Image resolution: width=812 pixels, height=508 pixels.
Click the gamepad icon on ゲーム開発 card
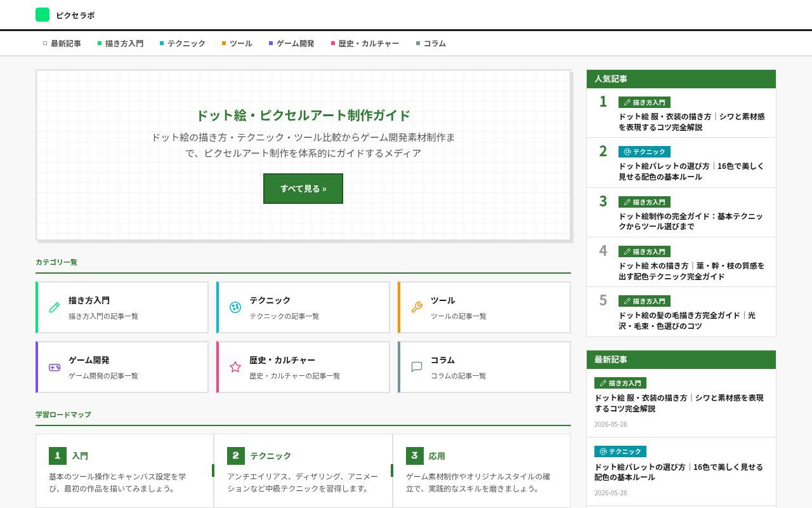[55, 367]
